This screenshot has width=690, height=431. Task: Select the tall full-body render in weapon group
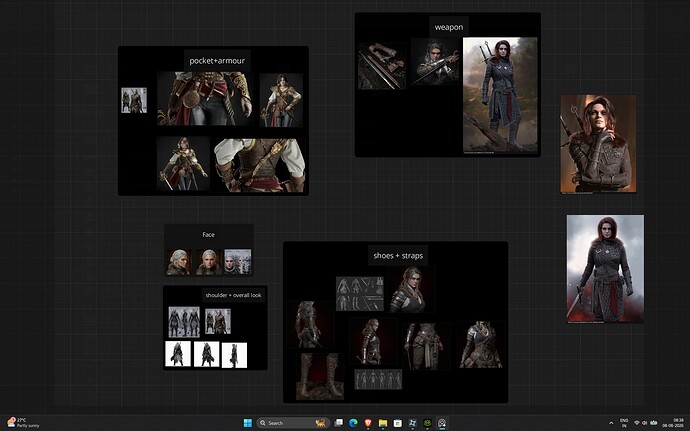coord(500,95)
